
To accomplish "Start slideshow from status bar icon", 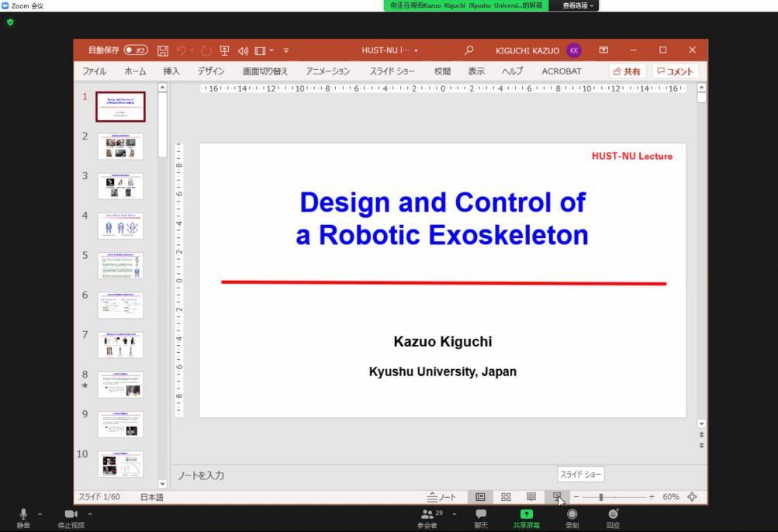I will click(x=557, y=497).
